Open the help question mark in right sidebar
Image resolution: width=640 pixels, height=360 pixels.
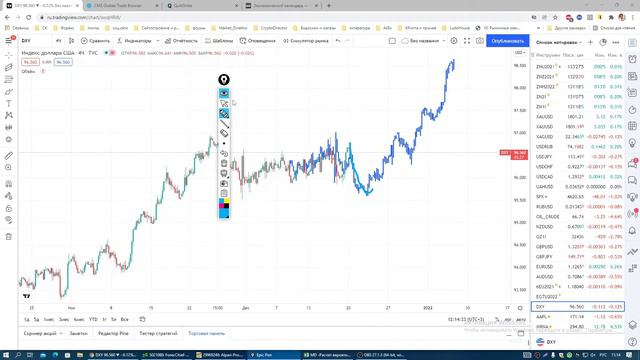coord(632,342)
